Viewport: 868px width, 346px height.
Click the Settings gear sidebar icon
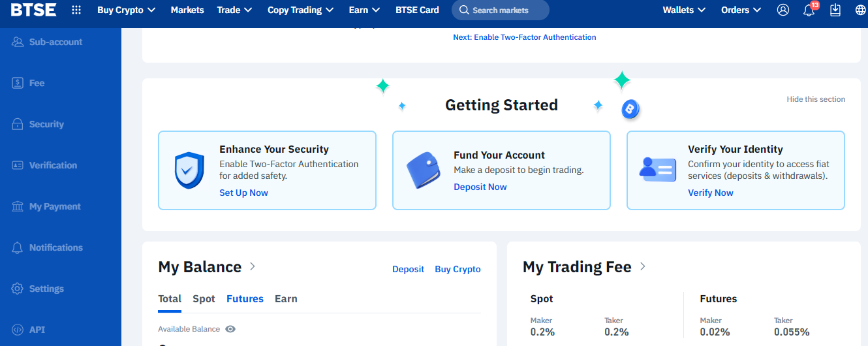pyautogui.click(x=18, y=289)
